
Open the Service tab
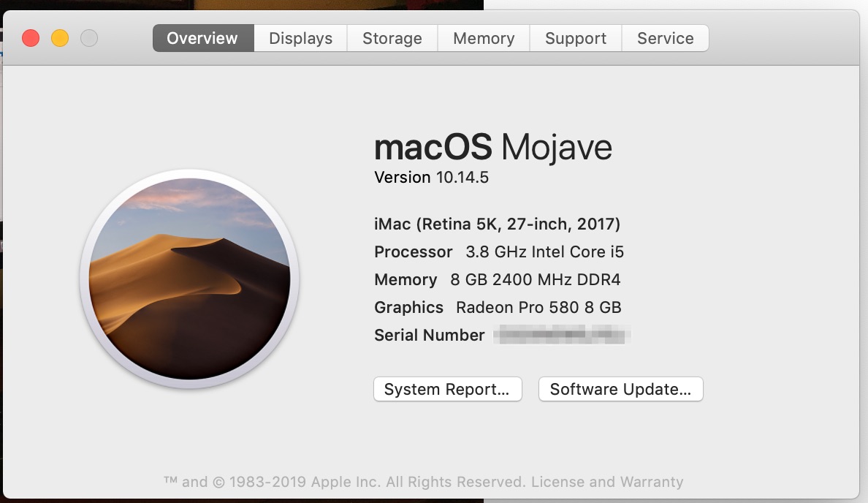click(x=665, y=38)
